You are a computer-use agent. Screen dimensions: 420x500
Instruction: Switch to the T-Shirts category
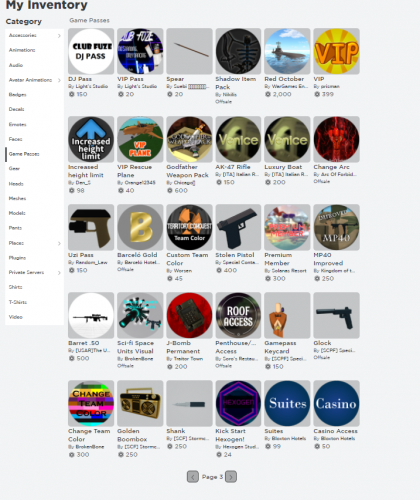tap(18, 302)
